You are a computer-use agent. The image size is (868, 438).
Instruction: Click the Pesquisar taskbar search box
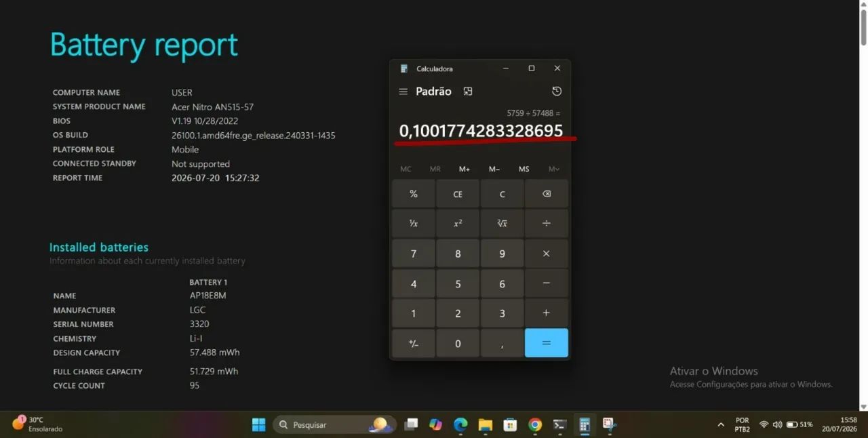click(334, 424)
